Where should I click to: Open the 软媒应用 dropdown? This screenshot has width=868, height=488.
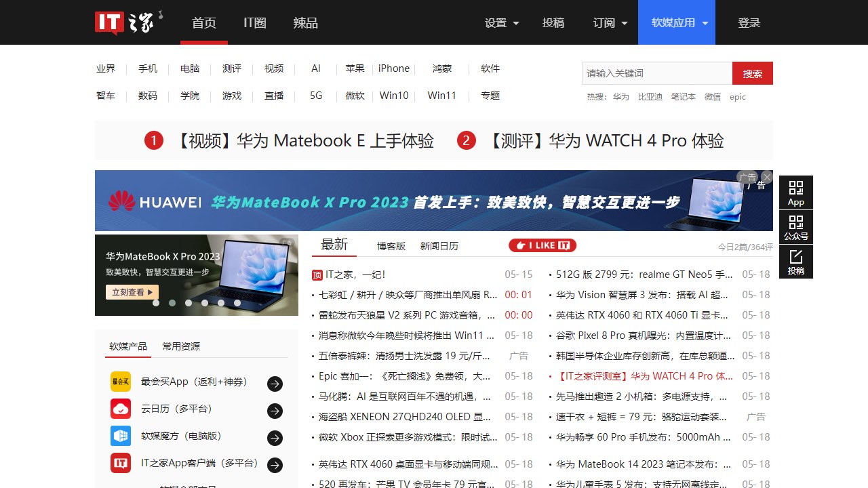click(679, 23)
